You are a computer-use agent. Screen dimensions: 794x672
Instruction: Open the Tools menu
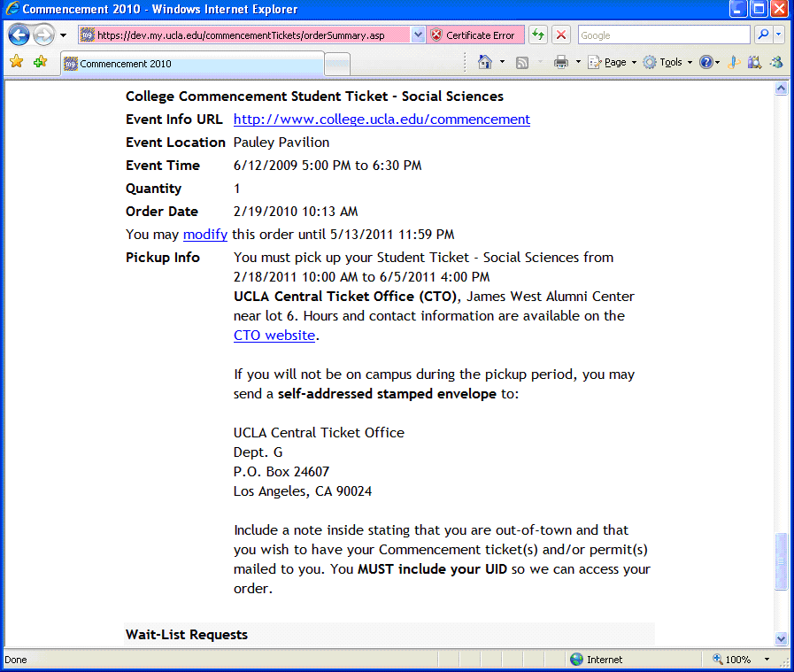(x=665, y=62)
